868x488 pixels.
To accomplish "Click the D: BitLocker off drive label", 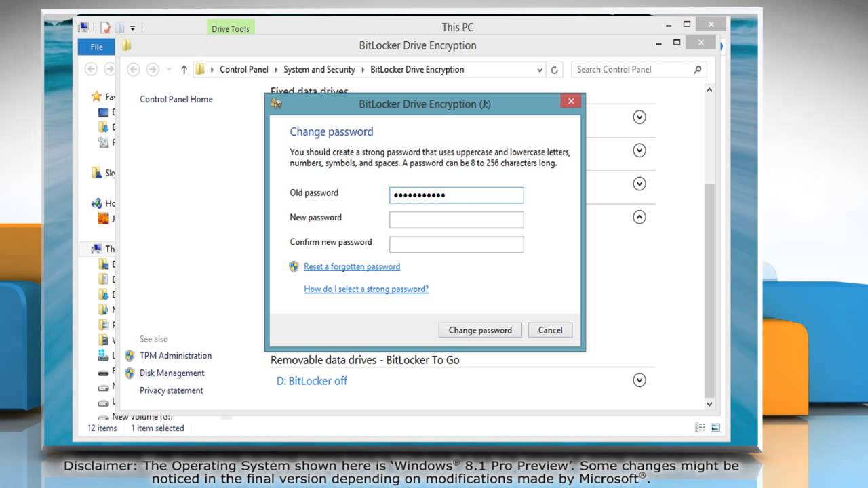I will [x=312, y=380].
